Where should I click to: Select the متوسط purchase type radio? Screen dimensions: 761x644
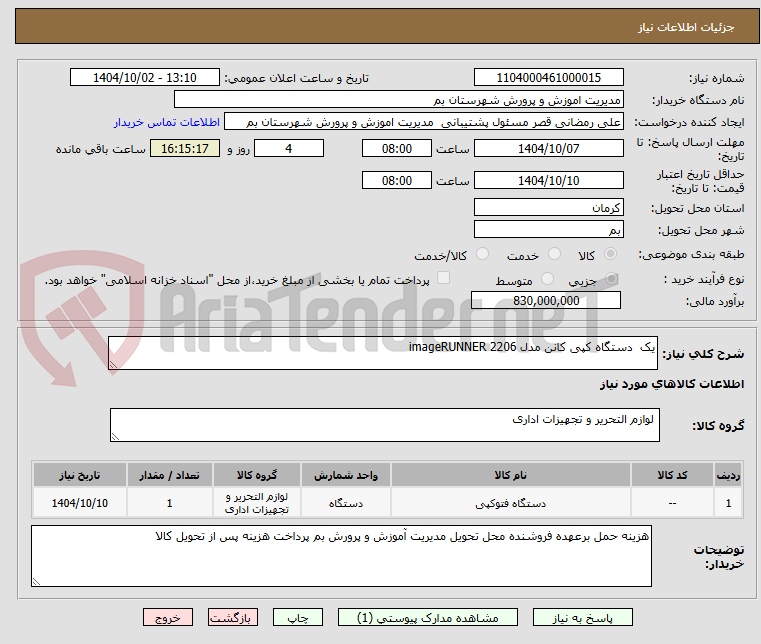(x=547, y=279)
